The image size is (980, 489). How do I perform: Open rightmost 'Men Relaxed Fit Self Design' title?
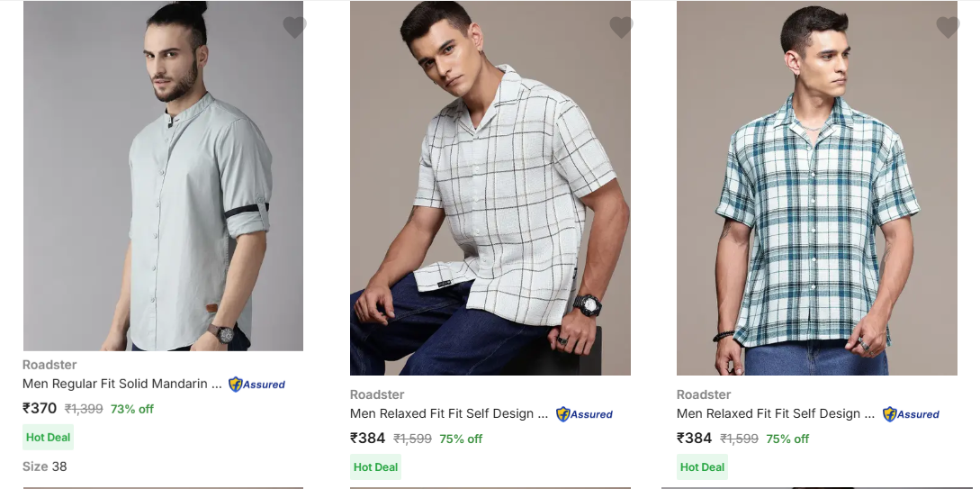[775, 413]
